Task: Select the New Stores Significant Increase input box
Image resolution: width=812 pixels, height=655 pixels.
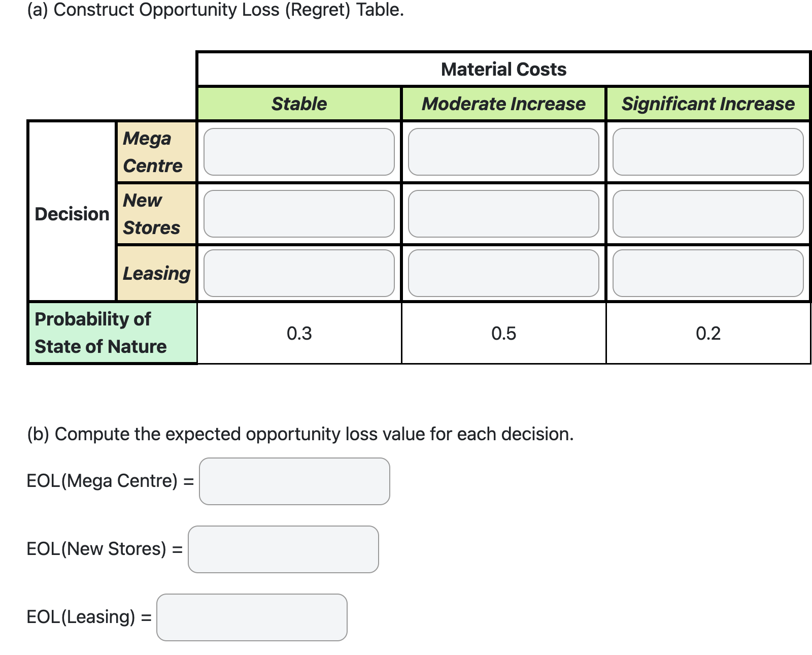Action: [x=708, y=213]
